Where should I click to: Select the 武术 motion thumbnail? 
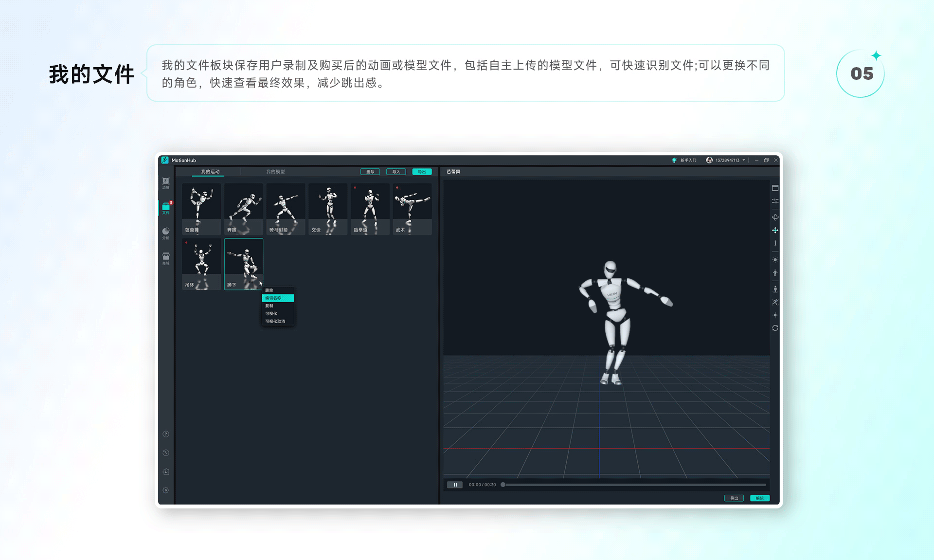[x=412, y=209]
